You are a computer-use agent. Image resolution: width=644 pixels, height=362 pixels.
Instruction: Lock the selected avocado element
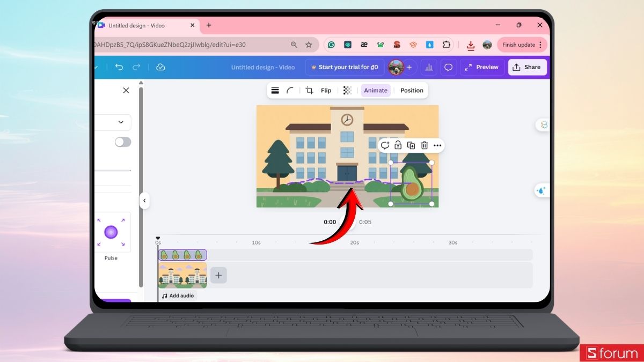[398, 145]
